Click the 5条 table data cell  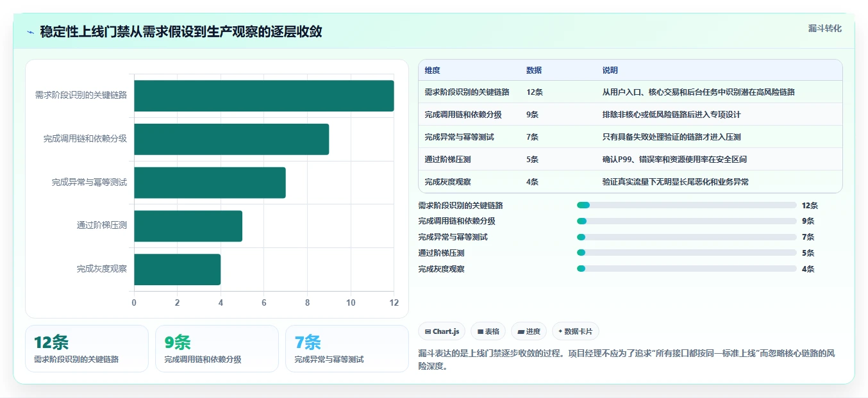[532, 160]
